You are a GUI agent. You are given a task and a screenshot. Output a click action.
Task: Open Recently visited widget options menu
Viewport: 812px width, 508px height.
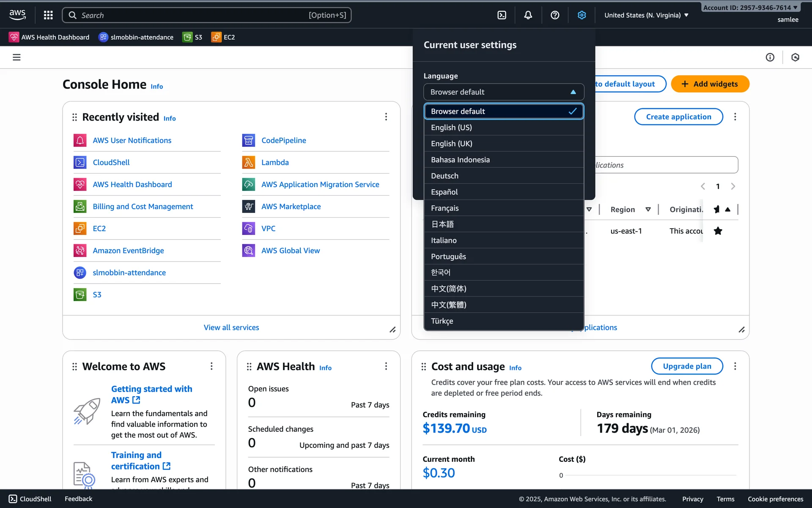(x=386, y=117)
